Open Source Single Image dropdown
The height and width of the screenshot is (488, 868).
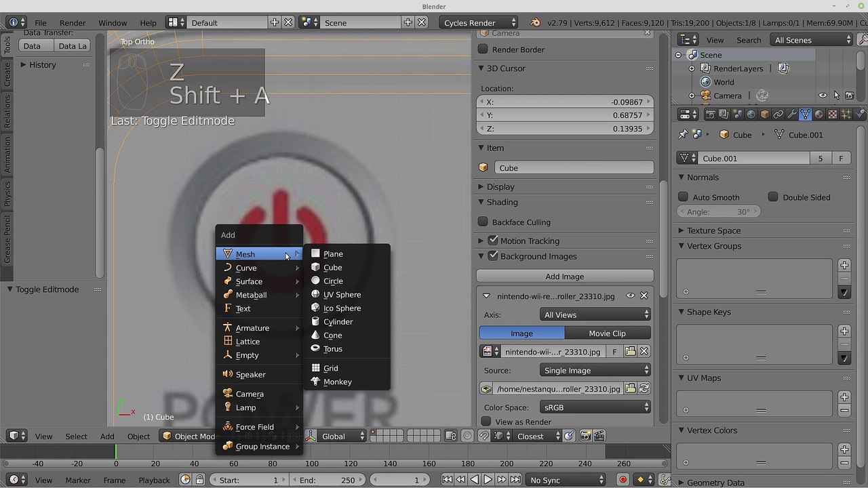point(595,370)
